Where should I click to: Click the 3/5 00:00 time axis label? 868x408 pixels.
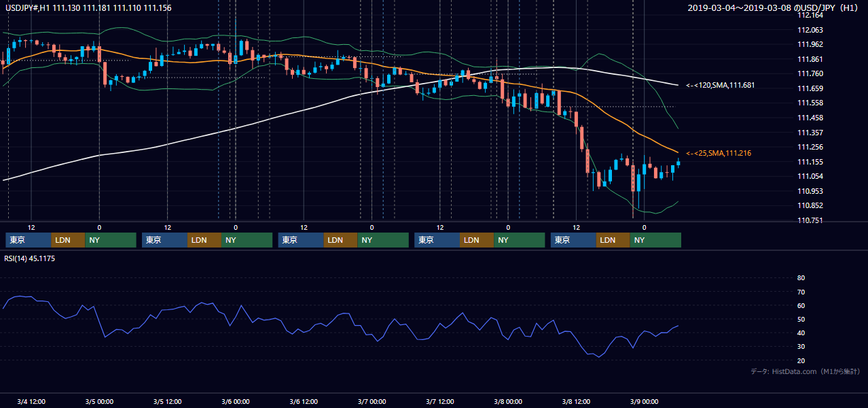pos(99,401)
